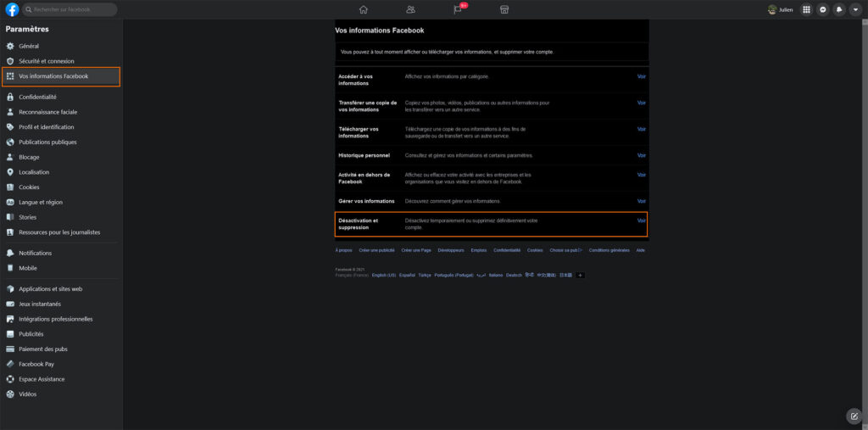Click the plus button for more languages
This screenshot has height=430, width=868.
(580, 275)
